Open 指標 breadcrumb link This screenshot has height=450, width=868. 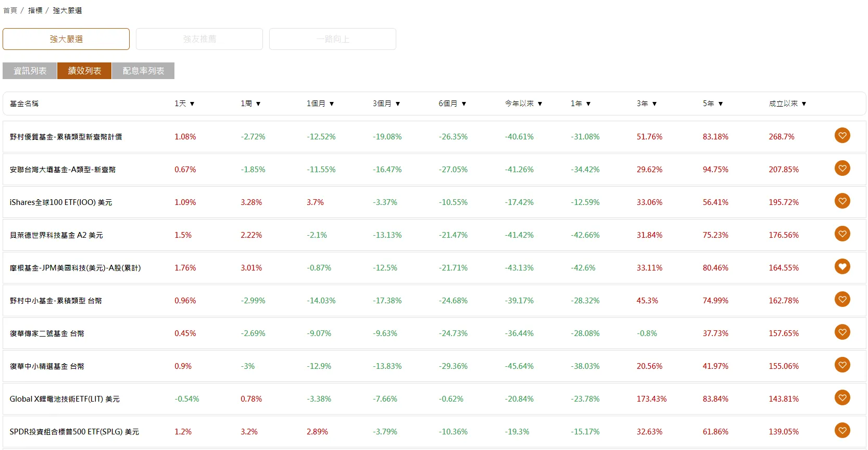[x=35, y=10]
